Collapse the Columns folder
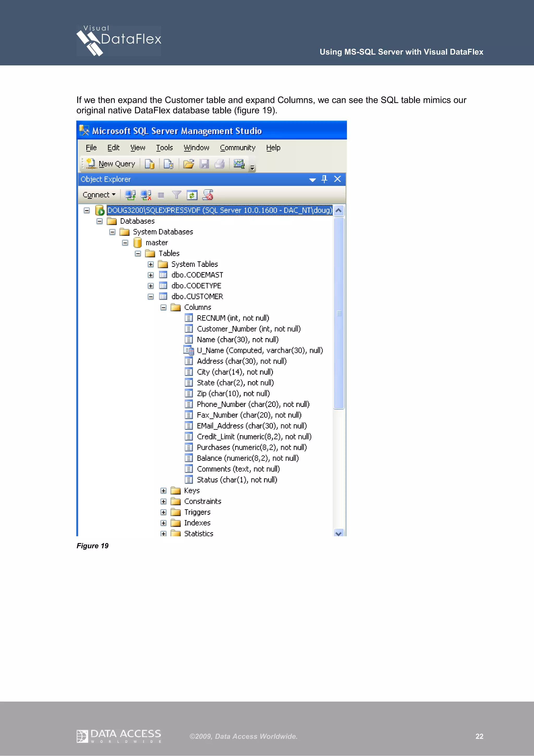Image resolution: width=534 pixels, height=756 pixels. tap(164, 308)
